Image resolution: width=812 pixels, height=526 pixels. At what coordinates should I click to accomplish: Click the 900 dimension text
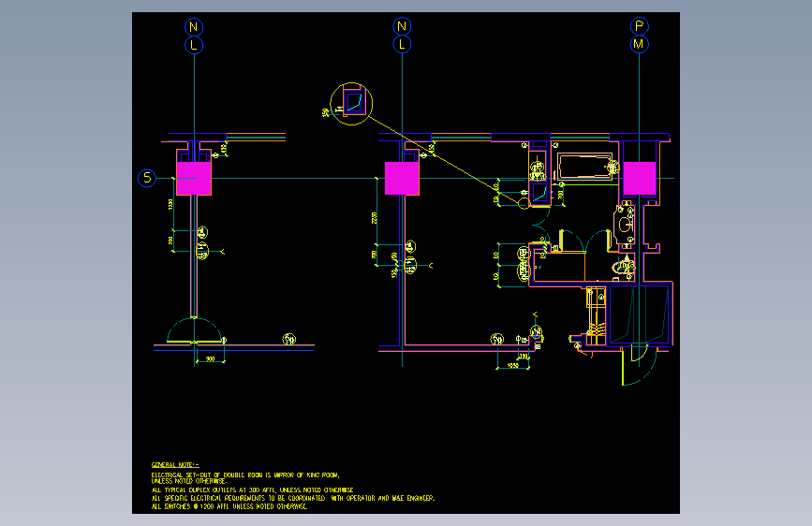pos(210,358)
